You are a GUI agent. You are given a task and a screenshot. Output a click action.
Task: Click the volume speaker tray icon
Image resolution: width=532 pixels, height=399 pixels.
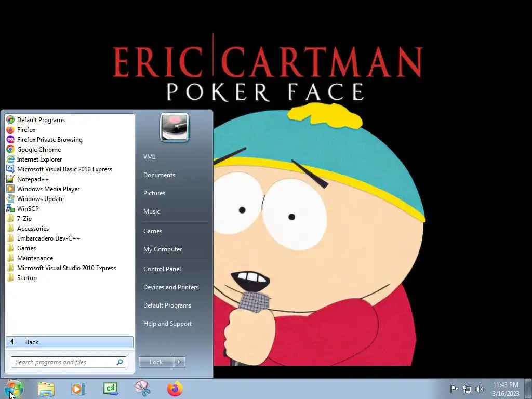[x=479, y=389]
